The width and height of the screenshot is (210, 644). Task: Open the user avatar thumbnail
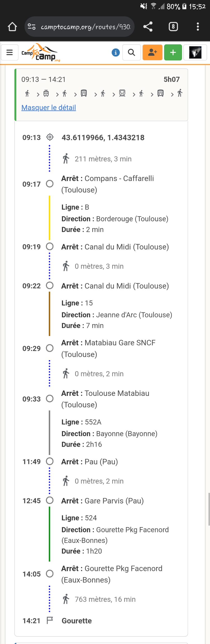point(195,52)
